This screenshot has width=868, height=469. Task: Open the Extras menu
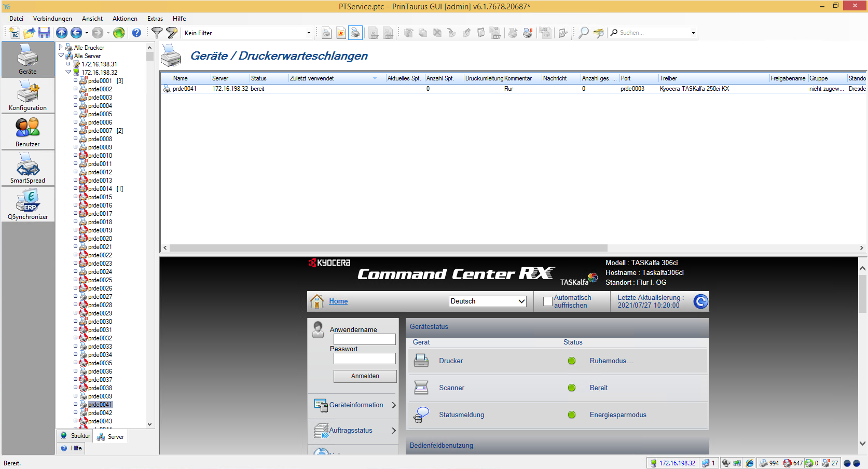pos(155,19)
